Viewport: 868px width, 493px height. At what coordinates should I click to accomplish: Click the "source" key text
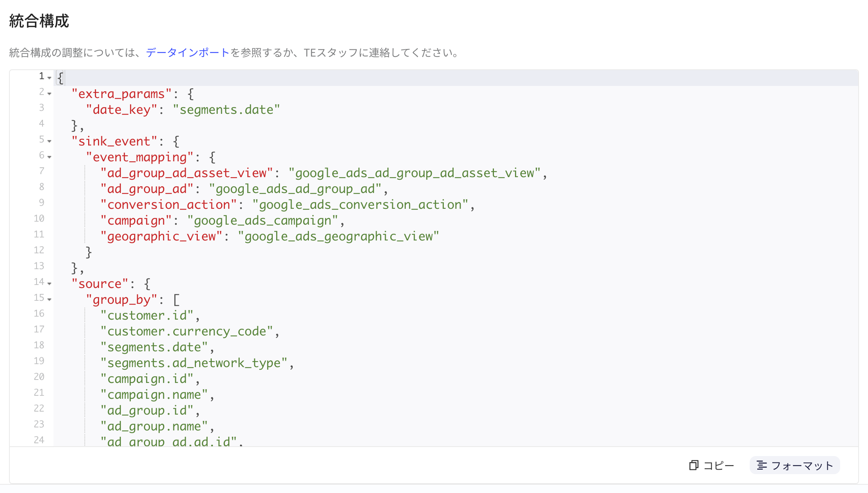(100, 284)
